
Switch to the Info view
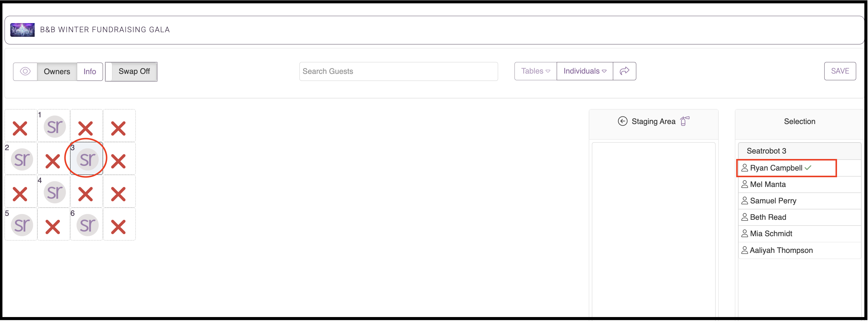pyautogui.click(x=90, y=71)
